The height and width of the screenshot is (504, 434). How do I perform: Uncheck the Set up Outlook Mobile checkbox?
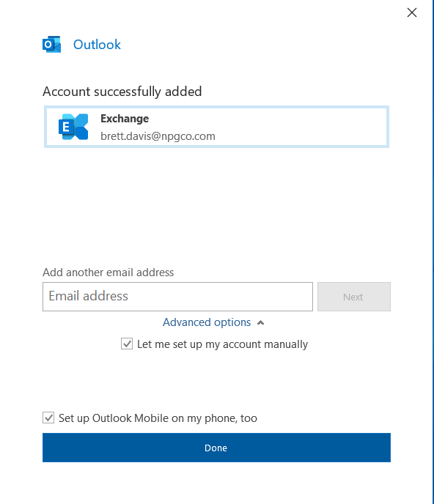point(48,418)
